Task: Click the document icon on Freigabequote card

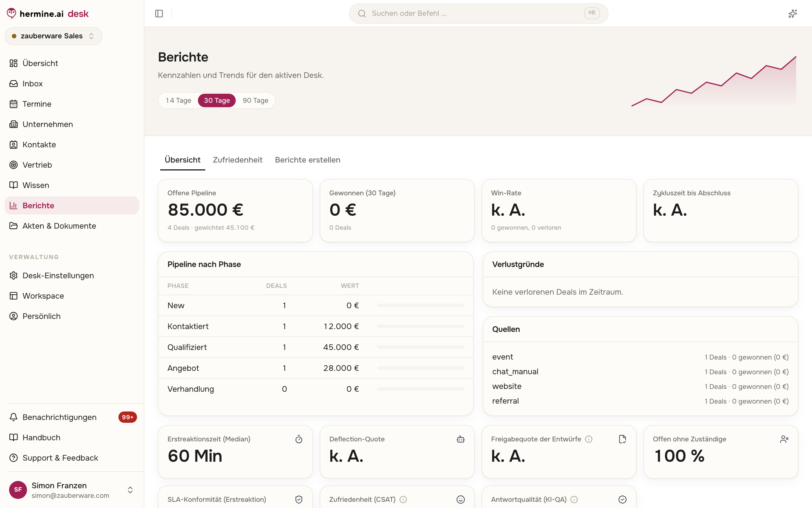Action: (x=623, y=439)
